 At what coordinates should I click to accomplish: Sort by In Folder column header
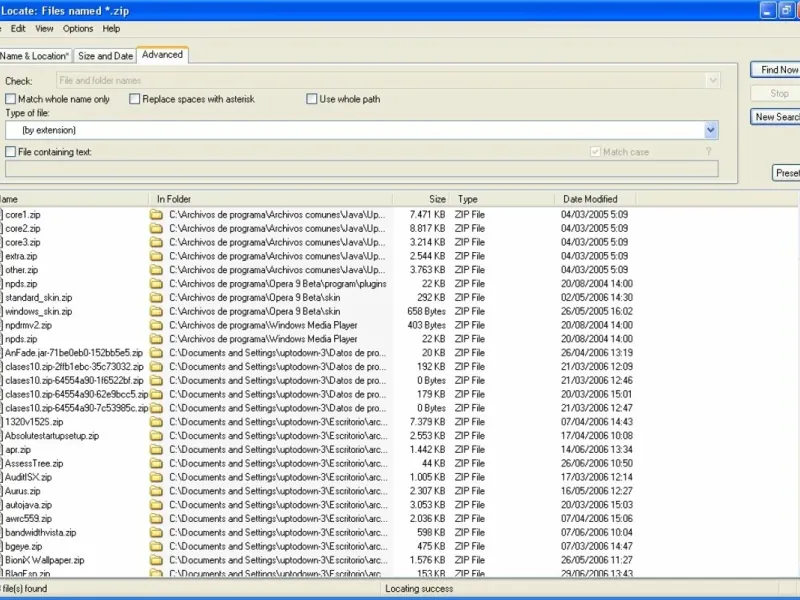point(271,199)
